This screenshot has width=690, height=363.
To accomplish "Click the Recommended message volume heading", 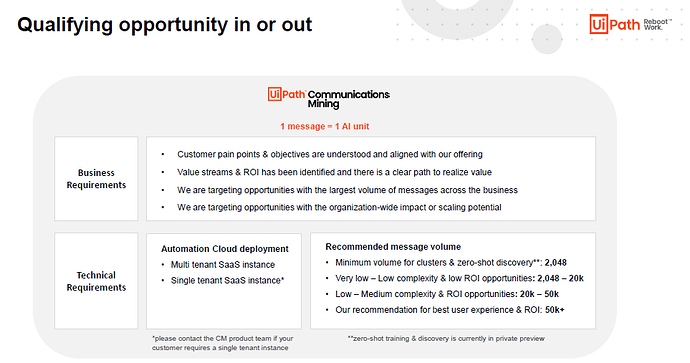I will [393, 247].
